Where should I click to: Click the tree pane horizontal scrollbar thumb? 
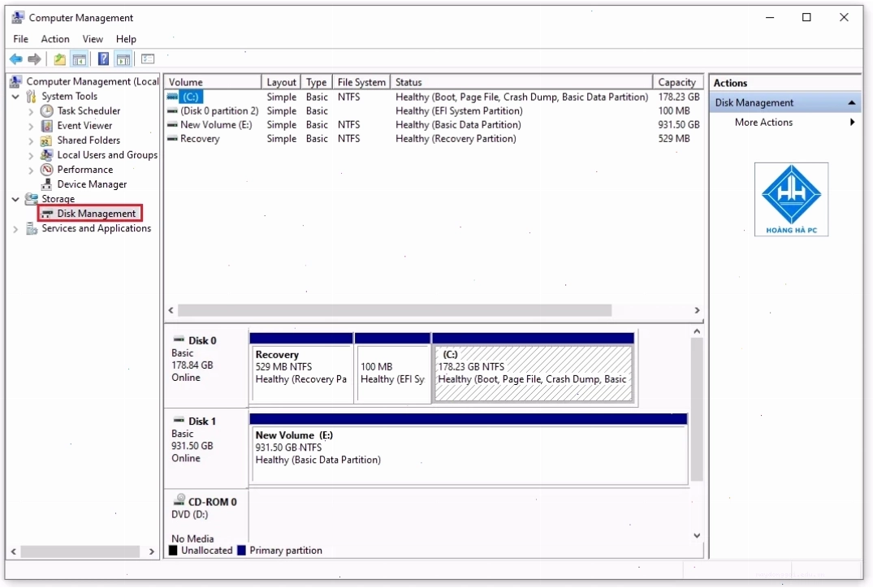[x=80, y=551]
